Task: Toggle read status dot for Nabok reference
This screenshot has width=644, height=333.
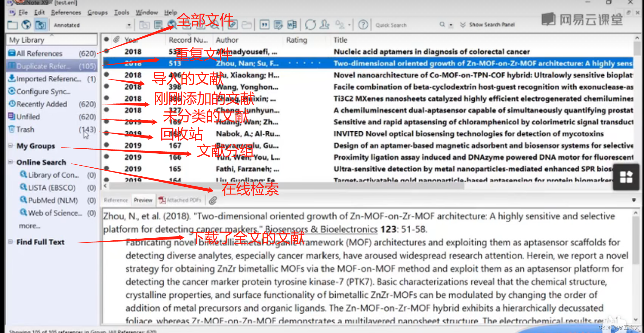Action: (106, 133)
